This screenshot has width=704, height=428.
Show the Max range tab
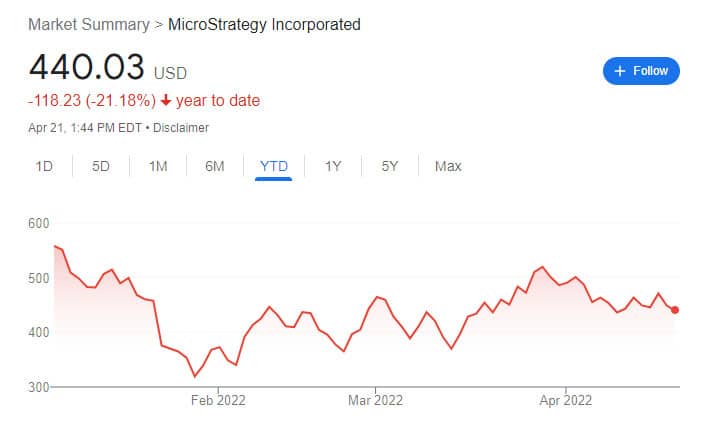click(x=448, y=166)
